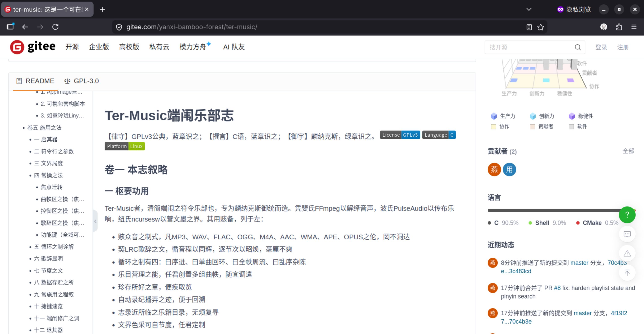The image size is (644, 334).
Task: Toggle the 软件 legend checkbox
Action: click(571, 127)
